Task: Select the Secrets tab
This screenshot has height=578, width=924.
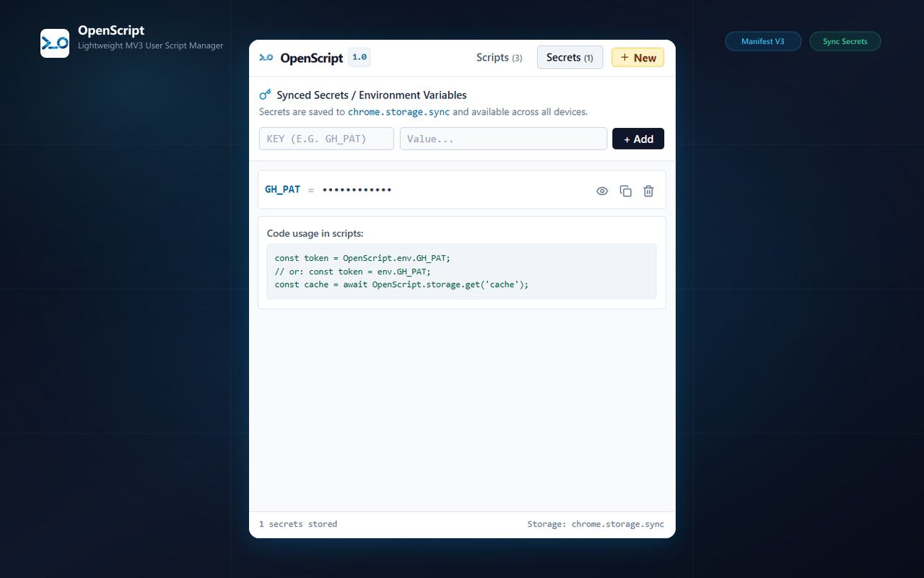Action: [x=570, y=58]
